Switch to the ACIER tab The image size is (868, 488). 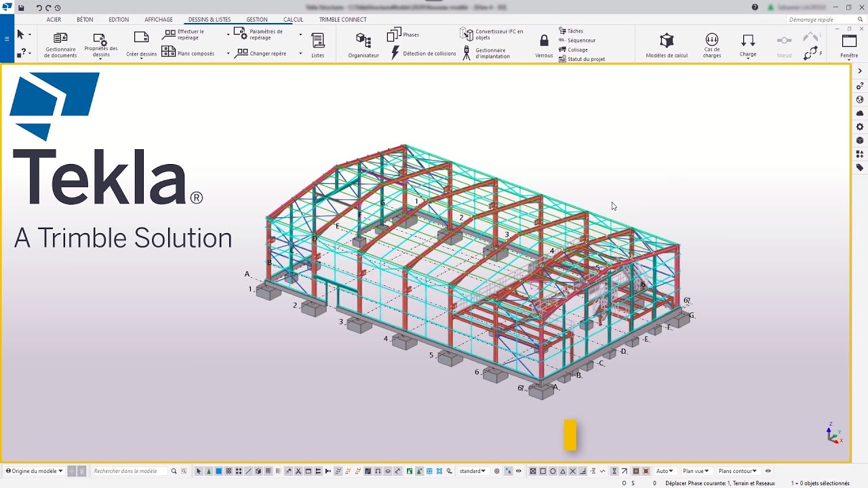(54, 20)
